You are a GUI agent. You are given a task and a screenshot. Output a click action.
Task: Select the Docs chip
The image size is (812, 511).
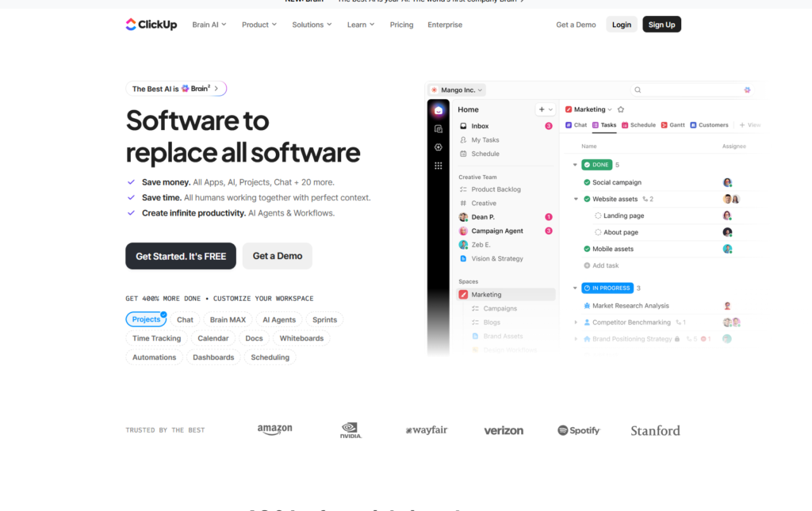[x=254, y=338]
